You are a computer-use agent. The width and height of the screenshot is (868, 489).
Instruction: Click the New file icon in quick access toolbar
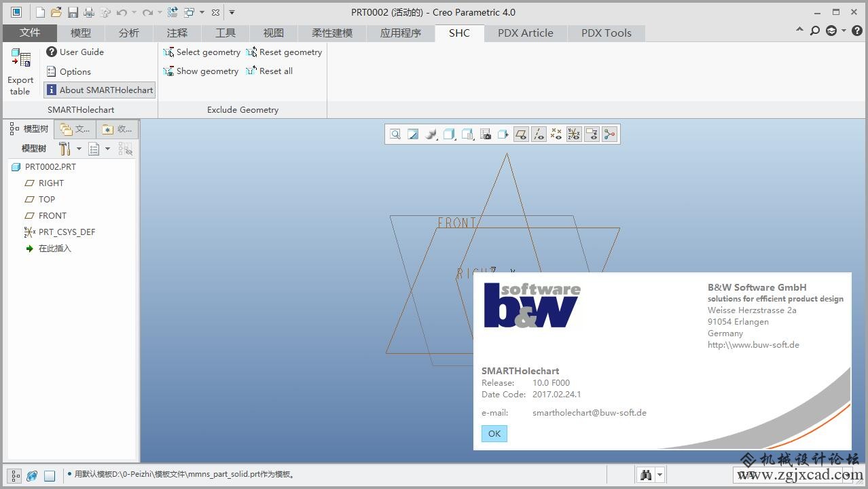point(40,12)
